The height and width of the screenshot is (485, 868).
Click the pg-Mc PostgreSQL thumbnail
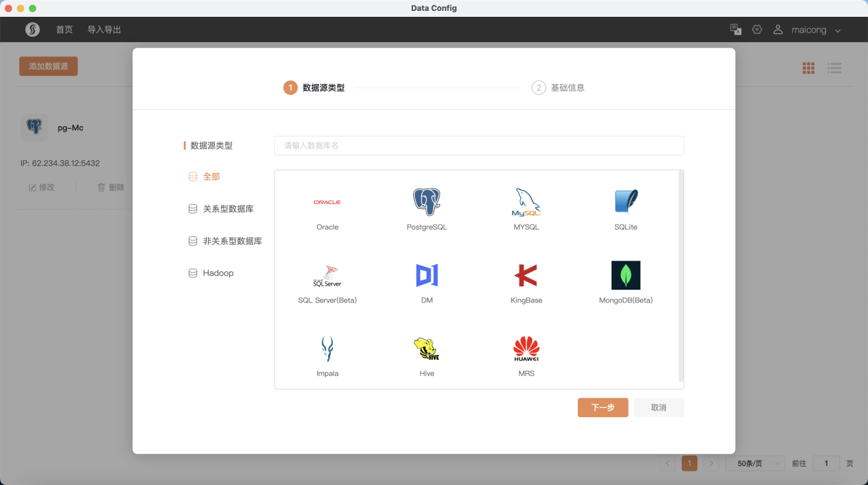point(34,127)
